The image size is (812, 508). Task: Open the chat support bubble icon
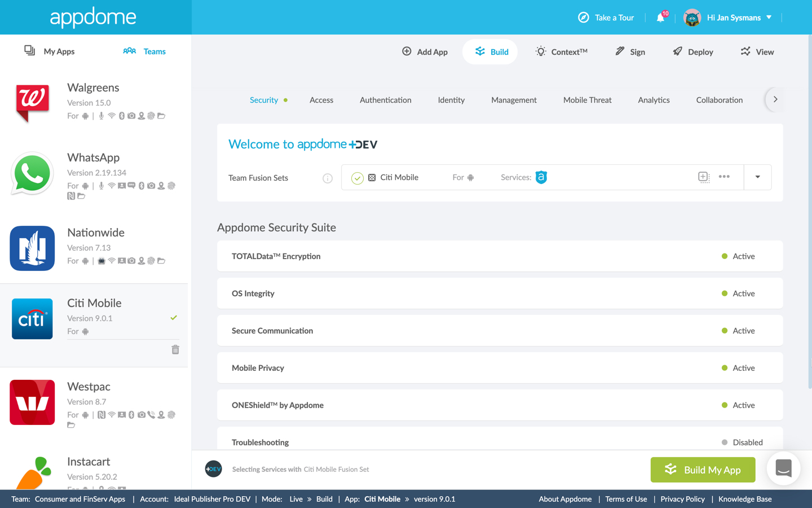click(783, 468)
